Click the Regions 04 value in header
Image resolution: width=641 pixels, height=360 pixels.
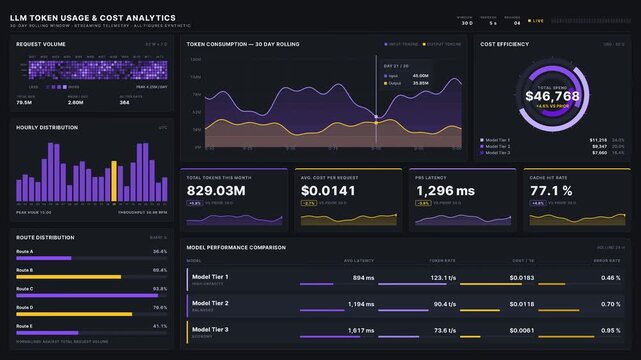[517, 23]
